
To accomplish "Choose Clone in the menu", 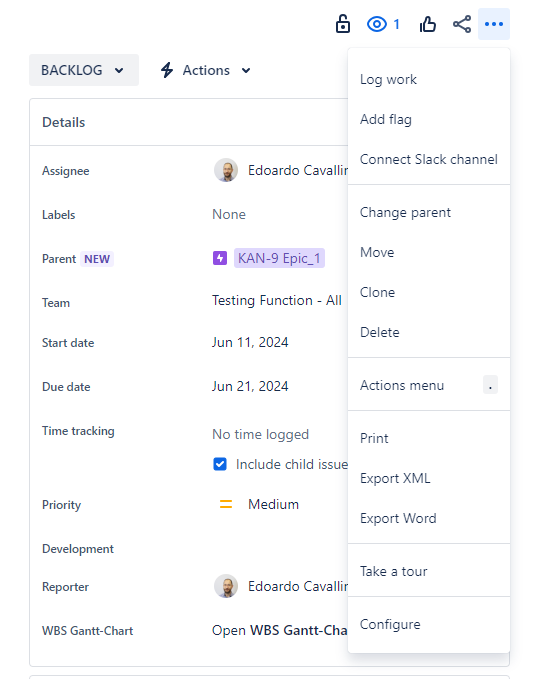I will click(x=429, y=292).
